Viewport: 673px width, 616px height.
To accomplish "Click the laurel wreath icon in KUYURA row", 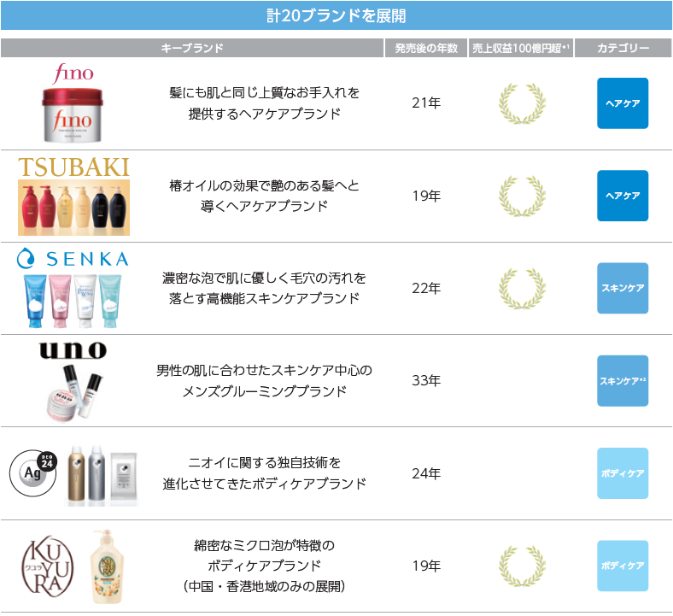I will point(522,565).
